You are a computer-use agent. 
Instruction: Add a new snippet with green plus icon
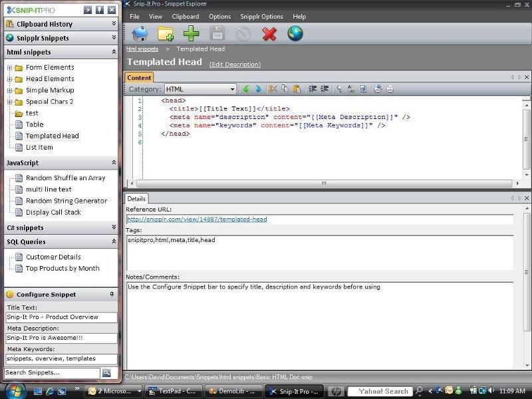pyautogui.click(x=192, y=35)
